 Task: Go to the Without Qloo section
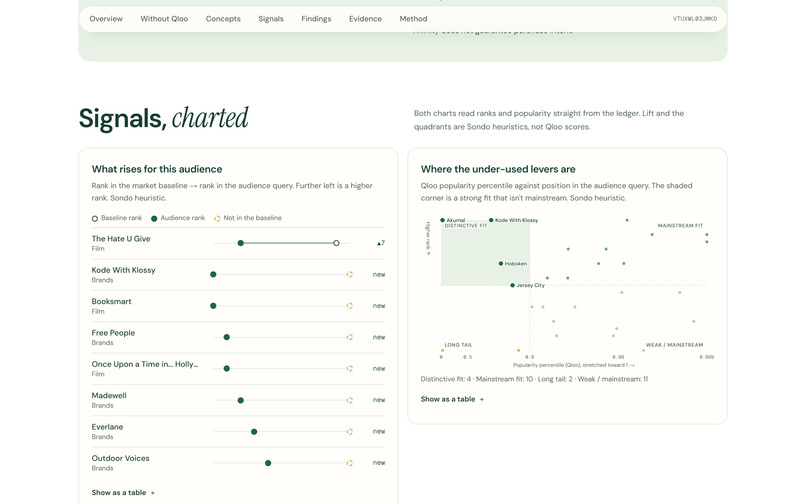point(164,19)
